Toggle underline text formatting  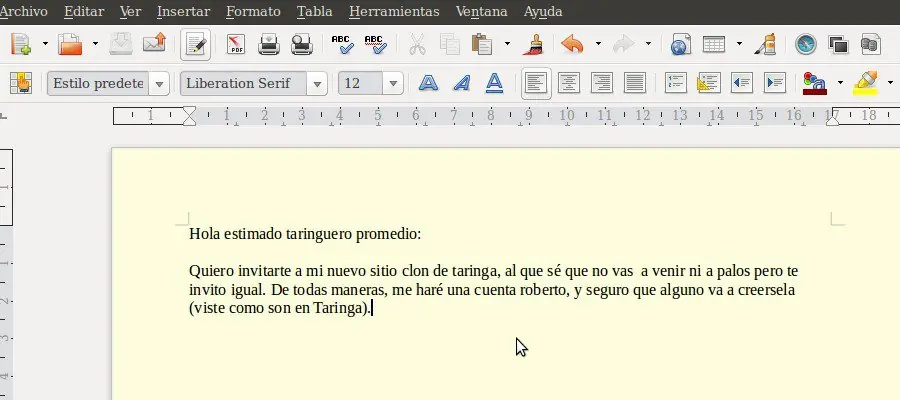click(x=494, y=83)
